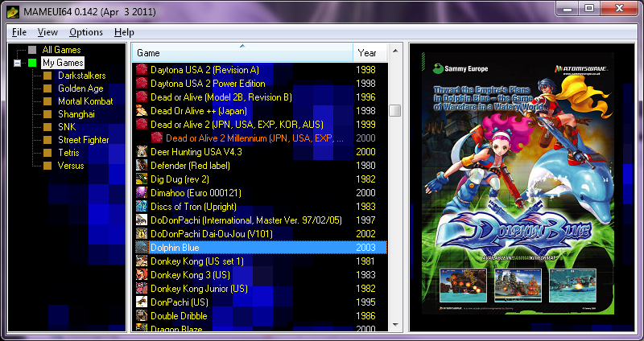
Task: Open the Street Fighter subfolder
Action: [84, 140]
